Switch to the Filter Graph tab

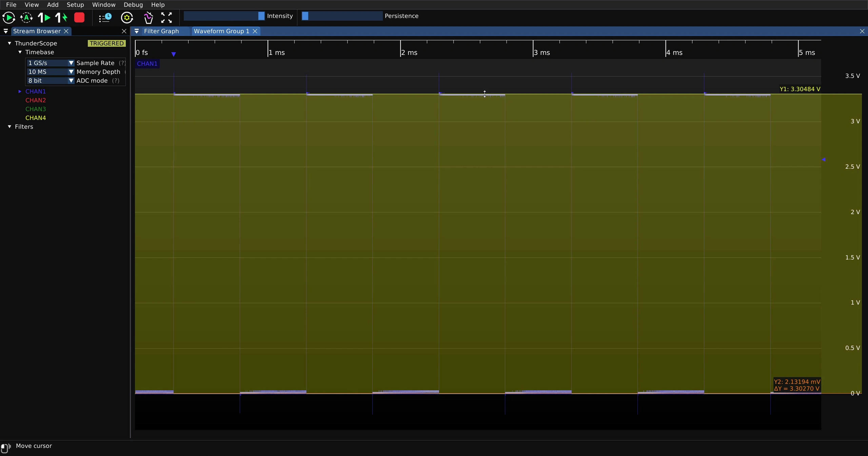tap(161, 31)
